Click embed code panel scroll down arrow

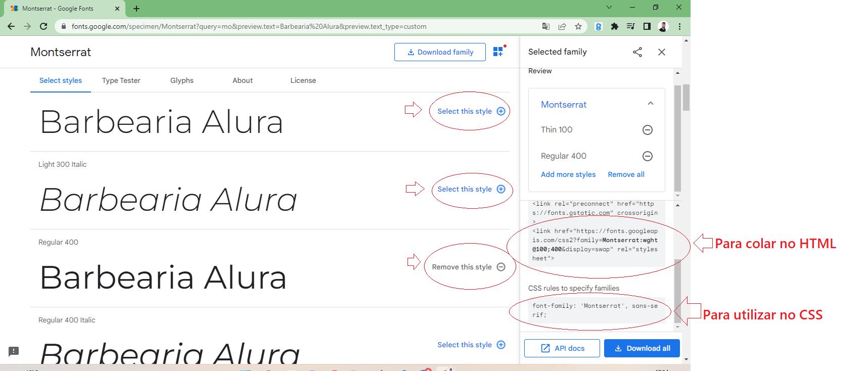coord(677,327)
